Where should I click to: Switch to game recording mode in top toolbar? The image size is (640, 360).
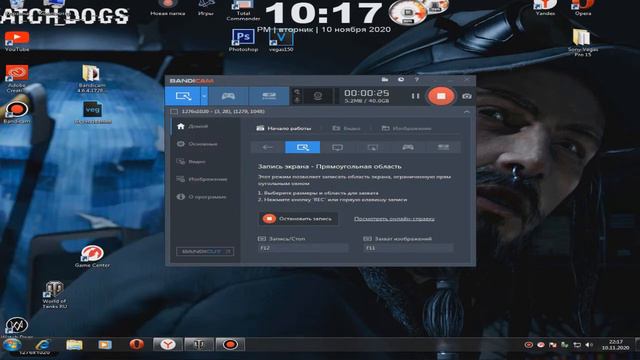(x=228, y=96)
